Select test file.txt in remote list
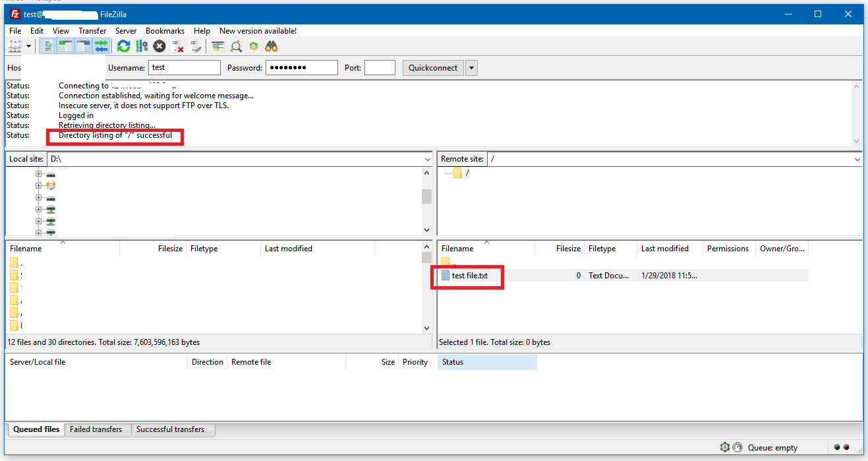The image size is (868, 461). (x=470, y=276)
